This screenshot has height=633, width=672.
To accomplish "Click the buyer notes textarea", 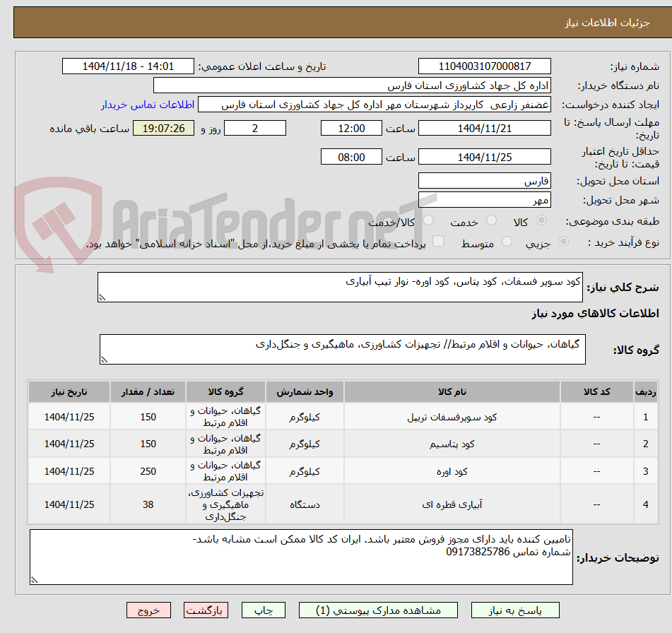I will tap(301, 557).
